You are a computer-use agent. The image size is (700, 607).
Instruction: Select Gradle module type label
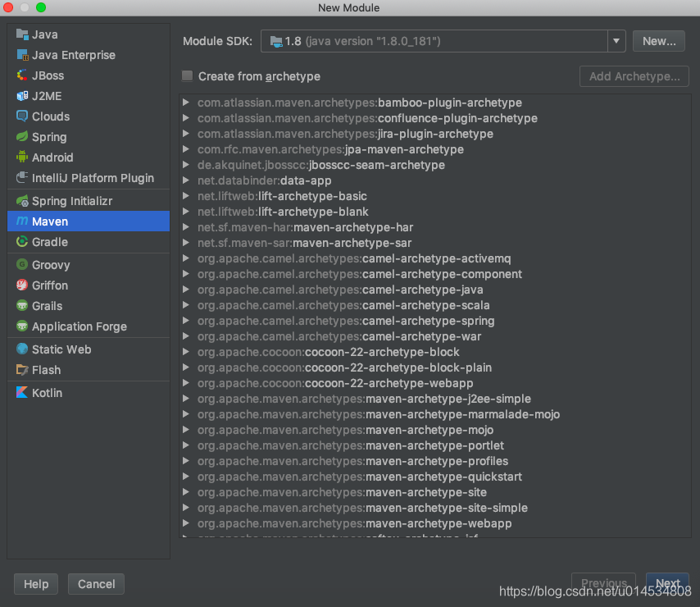50,242
